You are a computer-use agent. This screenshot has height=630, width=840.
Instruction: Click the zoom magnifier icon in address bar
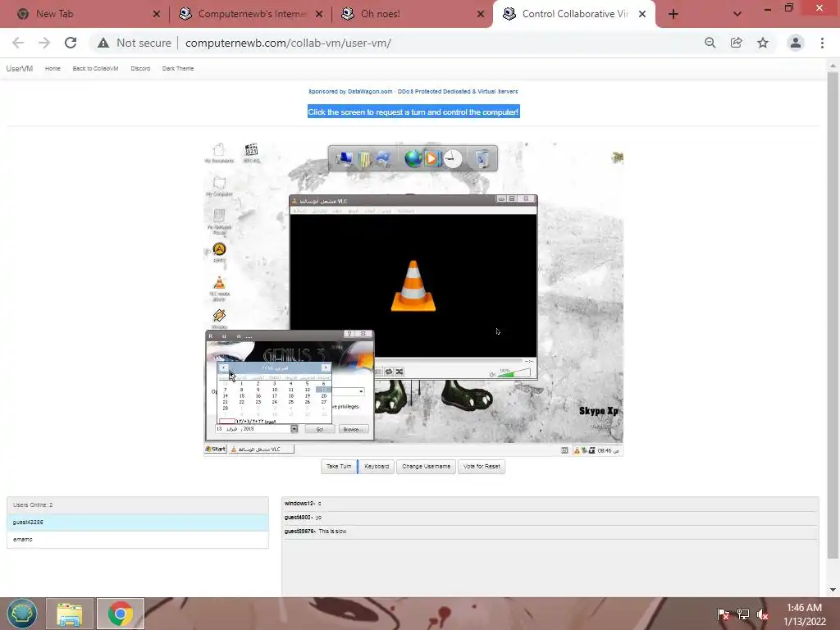710,43
